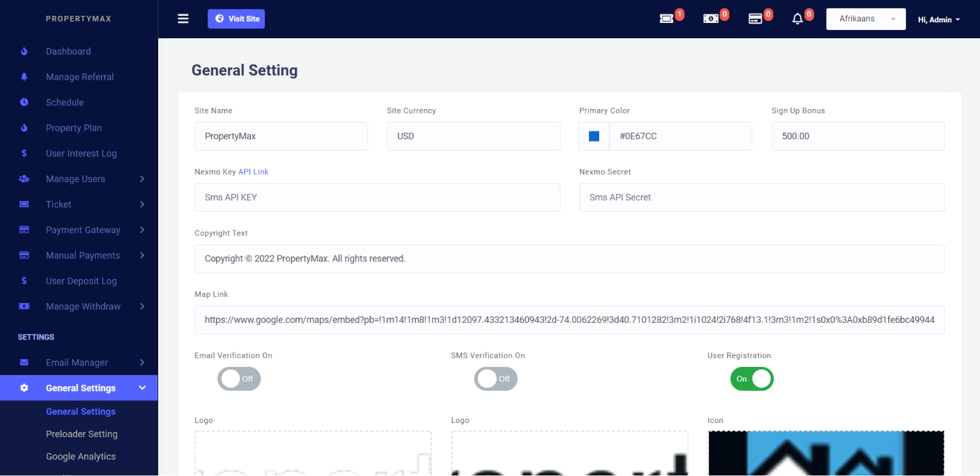The width and height of the screenshot is (980, 476).
Task: Open the ticket notifications icon
Action: tap(667, 19)
